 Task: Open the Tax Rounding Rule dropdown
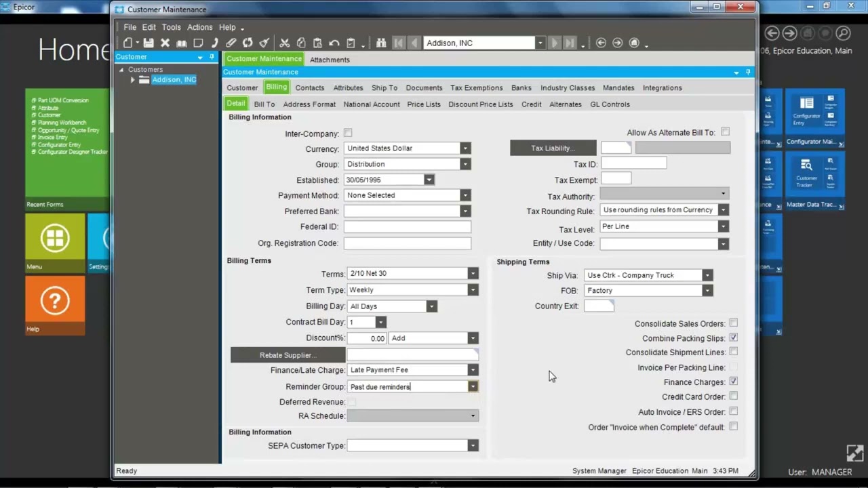pyautogui.click(x=724, y=210)
